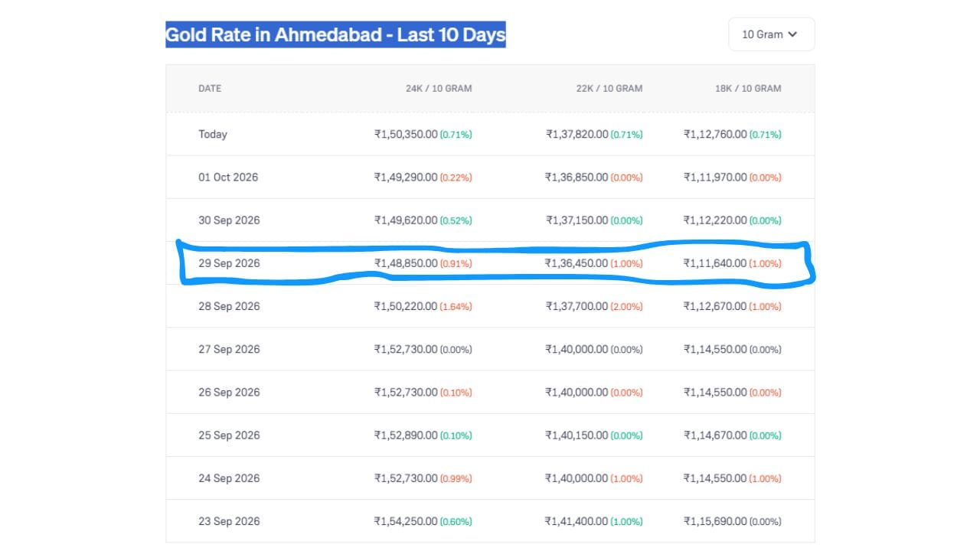Click the ₹1,37,820.00 22K price for Today
The height and width of the screenshot is (551, 980).
point(577,134)
